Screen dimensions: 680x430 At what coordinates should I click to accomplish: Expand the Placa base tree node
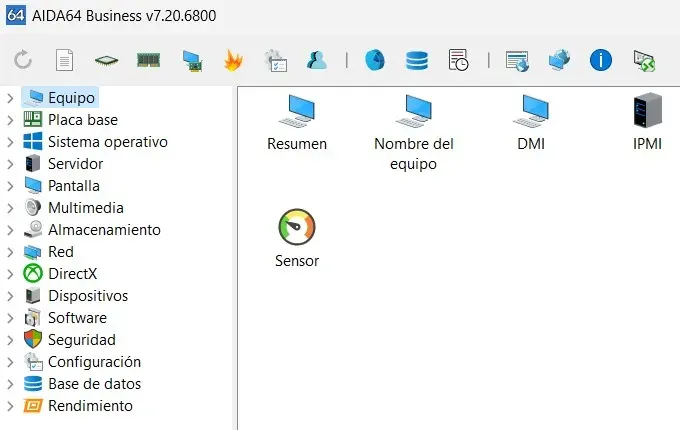(x=10, y=120)
